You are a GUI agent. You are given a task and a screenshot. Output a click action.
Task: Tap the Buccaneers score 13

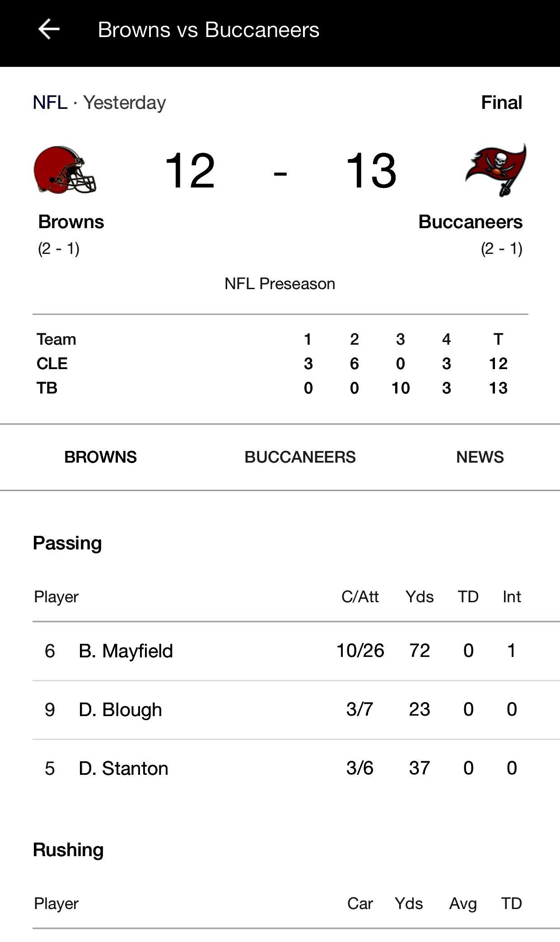click(371, 171)
